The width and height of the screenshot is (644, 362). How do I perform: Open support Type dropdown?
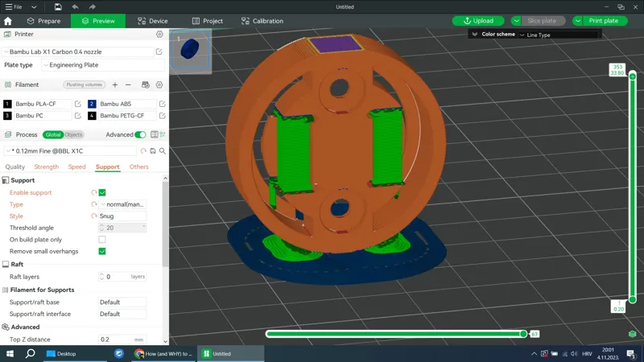pos(122,204)
